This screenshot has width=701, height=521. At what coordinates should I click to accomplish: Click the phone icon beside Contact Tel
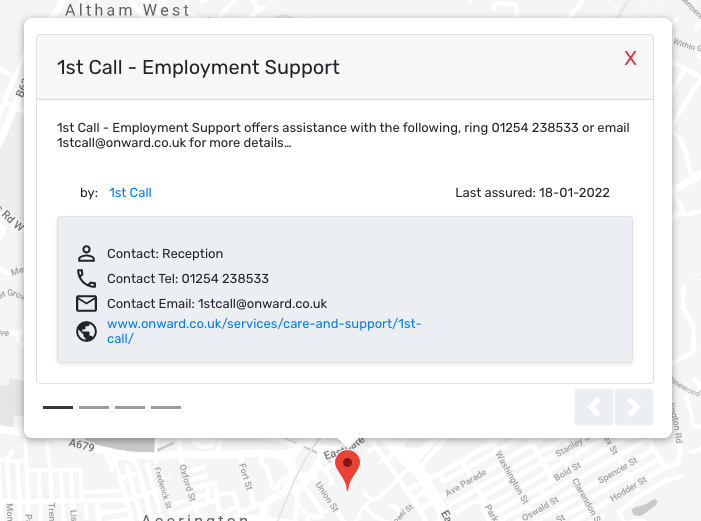(x=86, y=278)
